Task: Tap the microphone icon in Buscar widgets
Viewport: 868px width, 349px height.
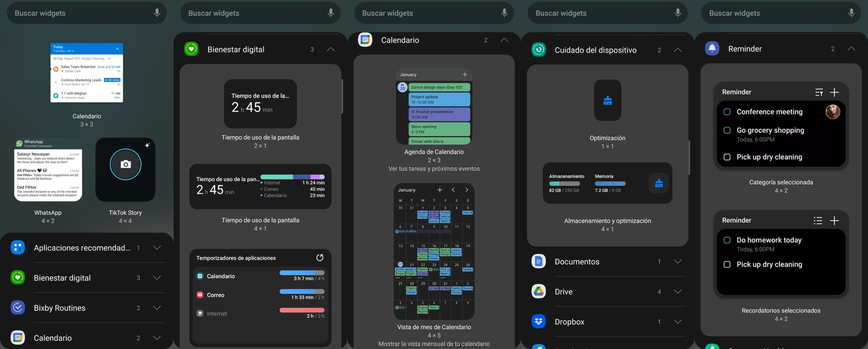Action: [x=157, y=13]
